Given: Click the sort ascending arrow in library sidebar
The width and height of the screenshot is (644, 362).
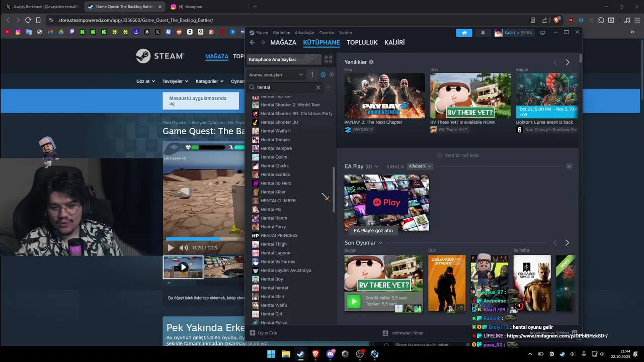Looking at the screenshot, I should [312, 74].
